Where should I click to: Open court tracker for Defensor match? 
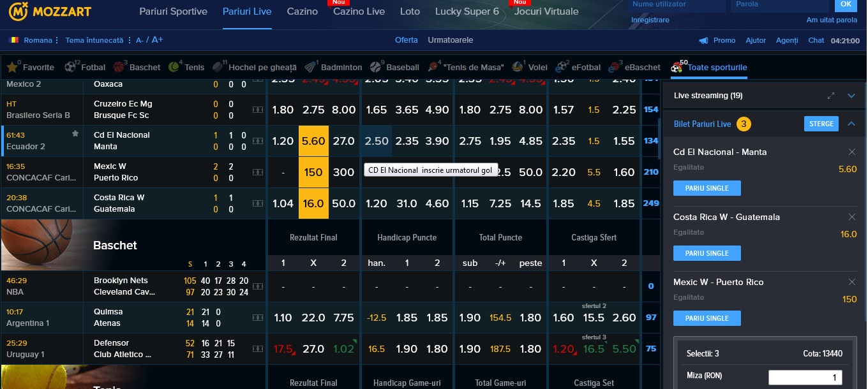(258, 349)
